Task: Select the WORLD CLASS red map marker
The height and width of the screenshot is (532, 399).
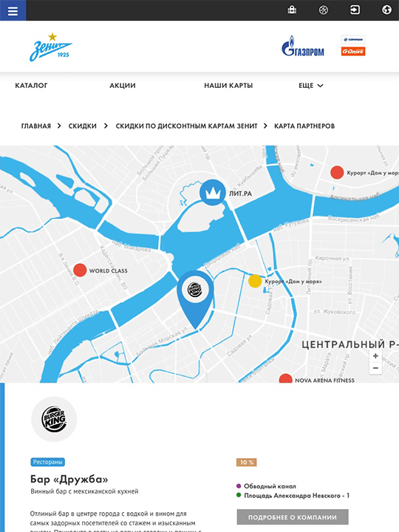Action: click(80, 270)
